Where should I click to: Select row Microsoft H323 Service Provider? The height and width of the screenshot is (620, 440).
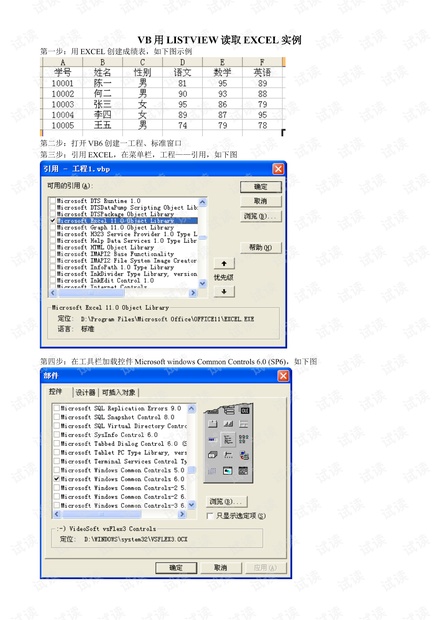[127, 234]
